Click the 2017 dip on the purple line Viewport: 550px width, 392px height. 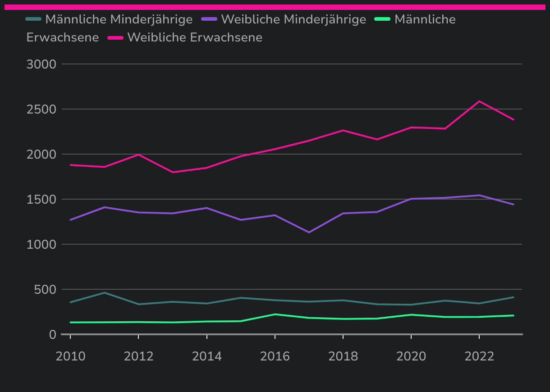tap(309, 232)
